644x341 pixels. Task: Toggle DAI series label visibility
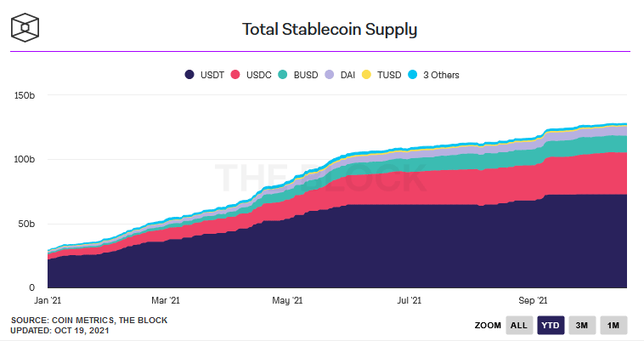[x=348, y=75]
